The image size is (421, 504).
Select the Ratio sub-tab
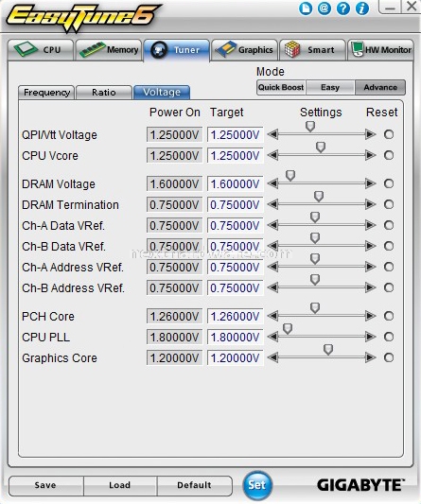[x=104, y=93]
